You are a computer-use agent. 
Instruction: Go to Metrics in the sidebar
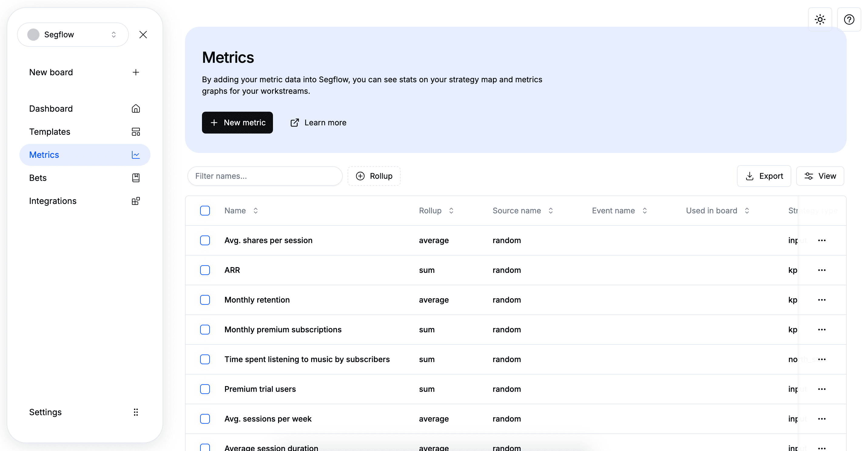[44, 155]
